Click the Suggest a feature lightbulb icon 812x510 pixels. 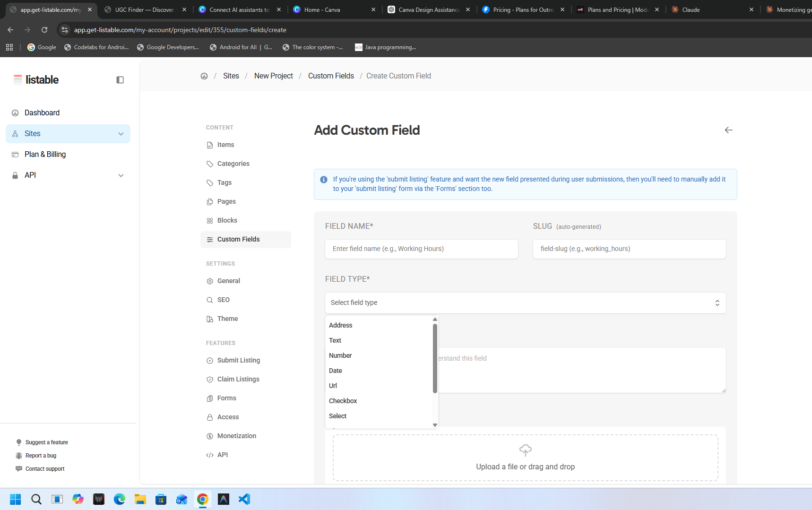tap(19, 442)
